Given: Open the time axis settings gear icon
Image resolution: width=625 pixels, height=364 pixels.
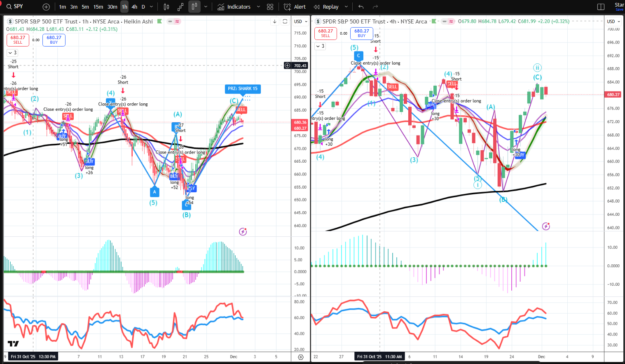Looking at the screenshot, I should (301, 357).
